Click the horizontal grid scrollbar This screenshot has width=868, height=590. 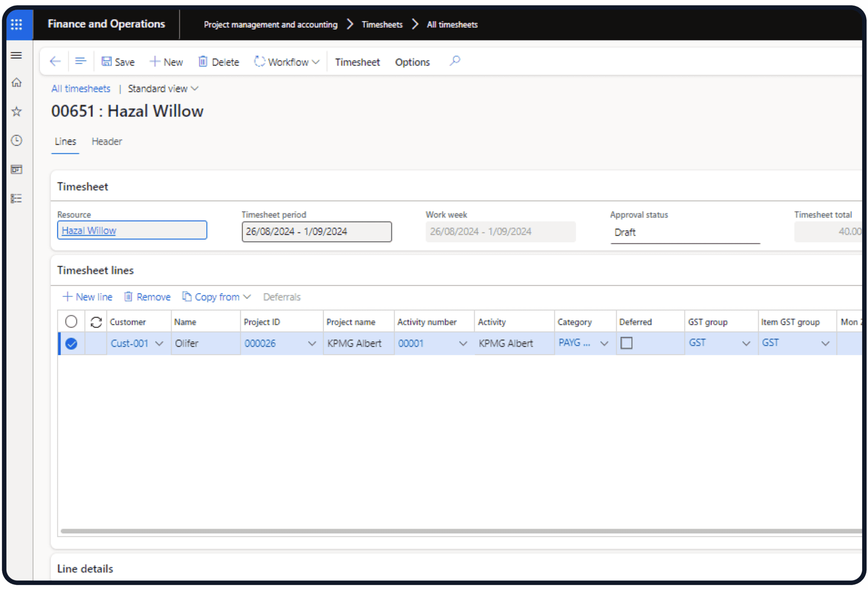pyautogui.click(x=461, y=531)
